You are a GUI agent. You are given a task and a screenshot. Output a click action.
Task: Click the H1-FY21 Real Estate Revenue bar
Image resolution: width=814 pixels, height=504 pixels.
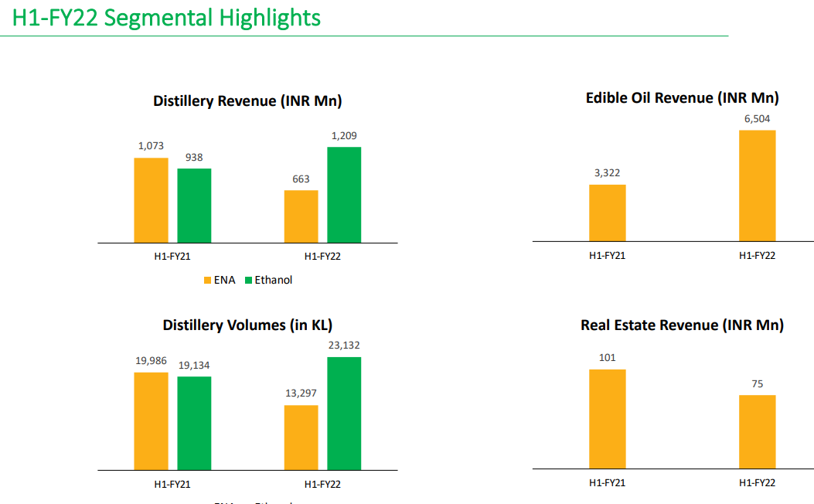point(608,418)
